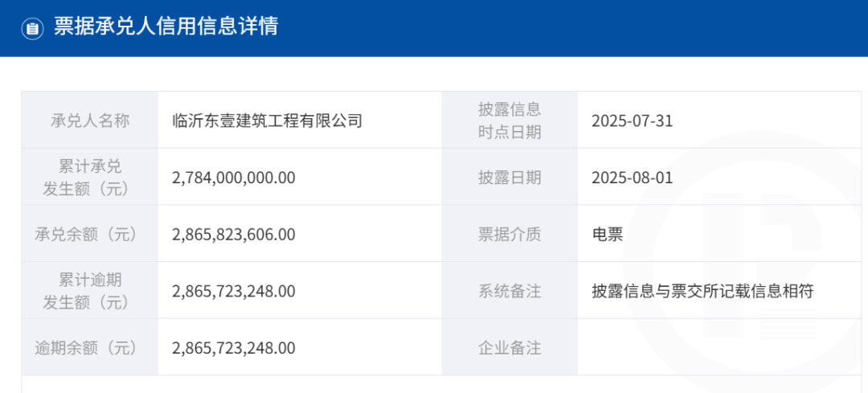Select the amount 2,784,000,000.00
The height and width of the screenshot is (393, 868).
pyautogui.click(x=234, y=178)
